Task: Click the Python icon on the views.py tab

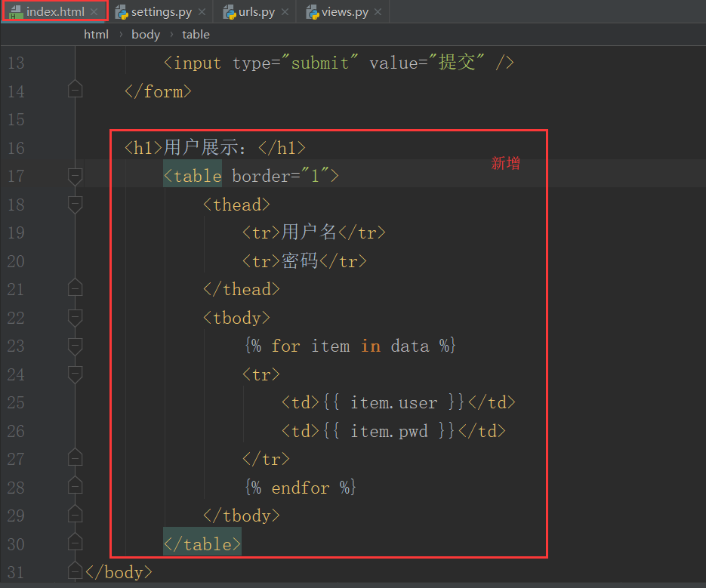Action: click(x=312, y=11)
